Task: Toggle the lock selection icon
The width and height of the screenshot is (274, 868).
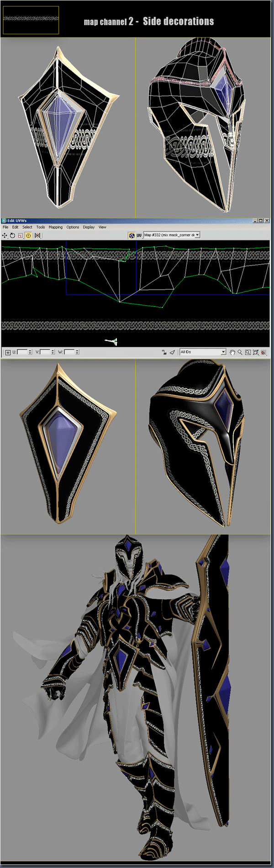Action: point(164,352)
